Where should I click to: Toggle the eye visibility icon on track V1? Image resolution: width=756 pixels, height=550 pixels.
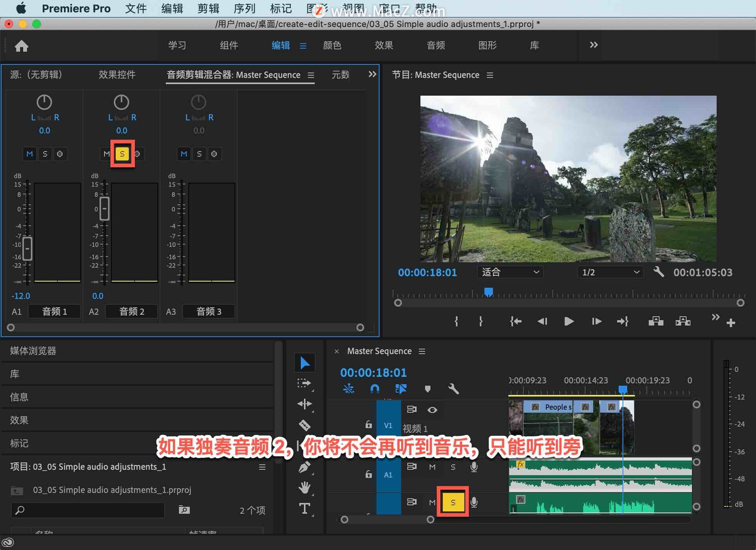point(432,410)
